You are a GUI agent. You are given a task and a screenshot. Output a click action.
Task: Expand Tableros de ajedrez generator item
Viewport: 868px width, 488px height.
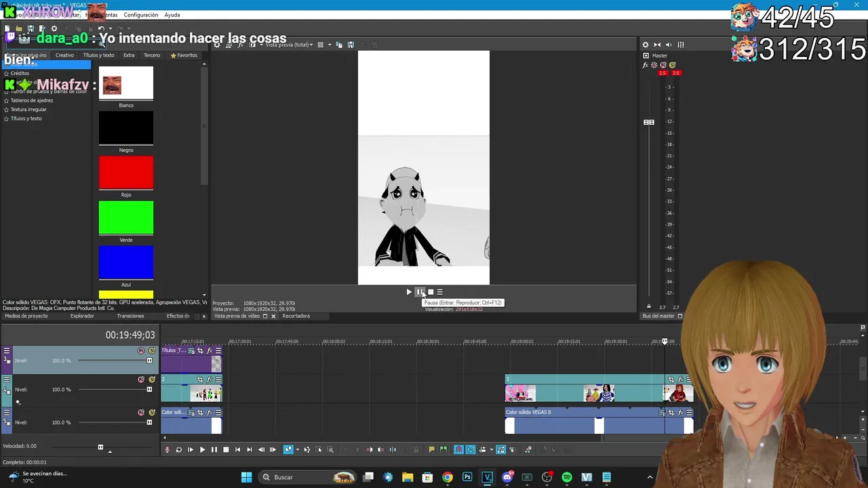click(31, 100)
